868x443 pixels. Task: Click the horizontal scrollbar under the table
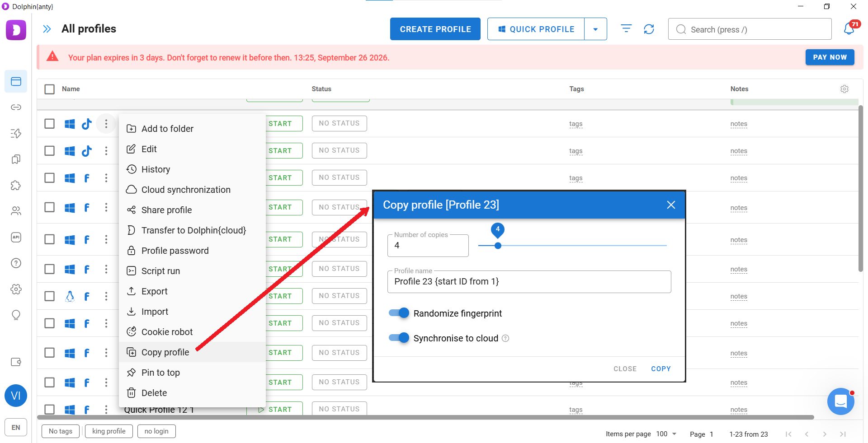click(x=425, y=417)
